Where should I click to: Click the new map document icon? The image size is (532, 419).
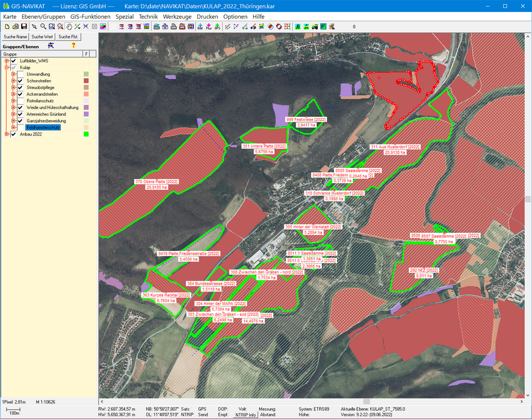[x=7, y=27]
